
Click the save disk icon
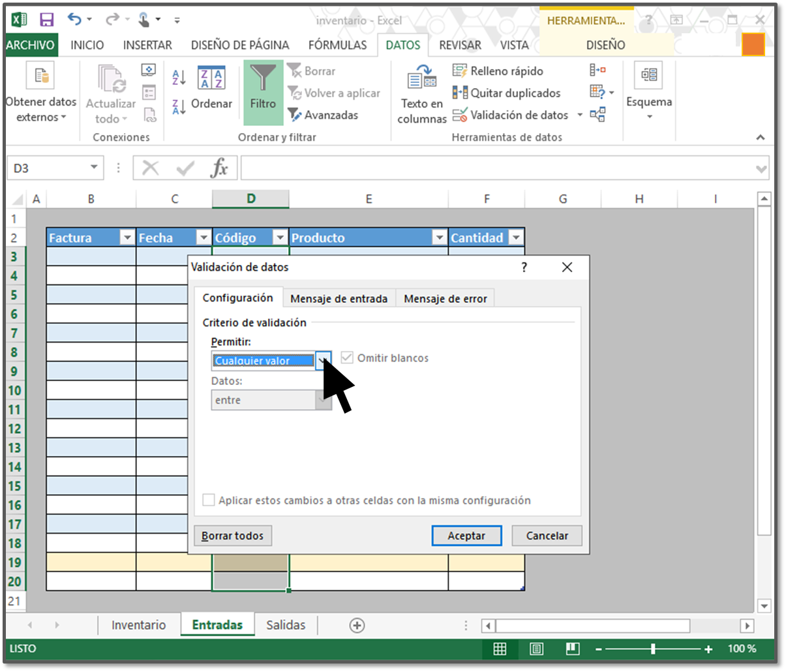pos(46,20)
